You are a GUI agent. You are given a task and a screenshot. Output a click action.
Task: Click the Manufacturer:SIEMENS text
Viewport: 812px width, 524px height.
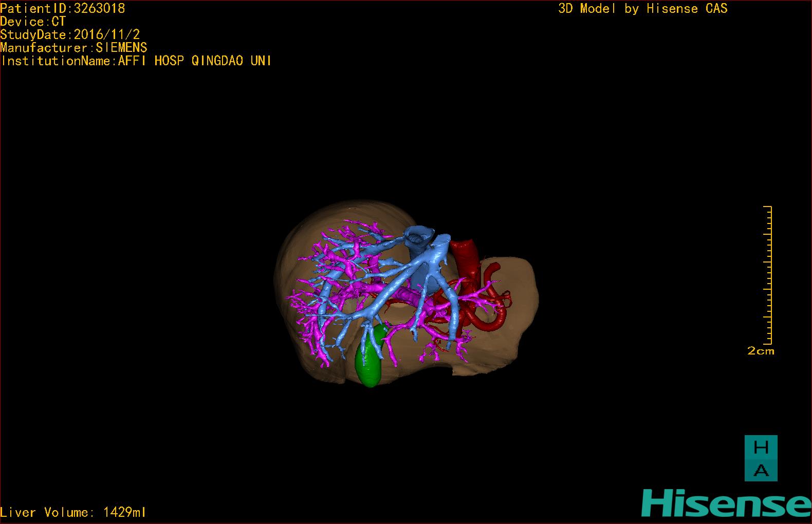73,48
